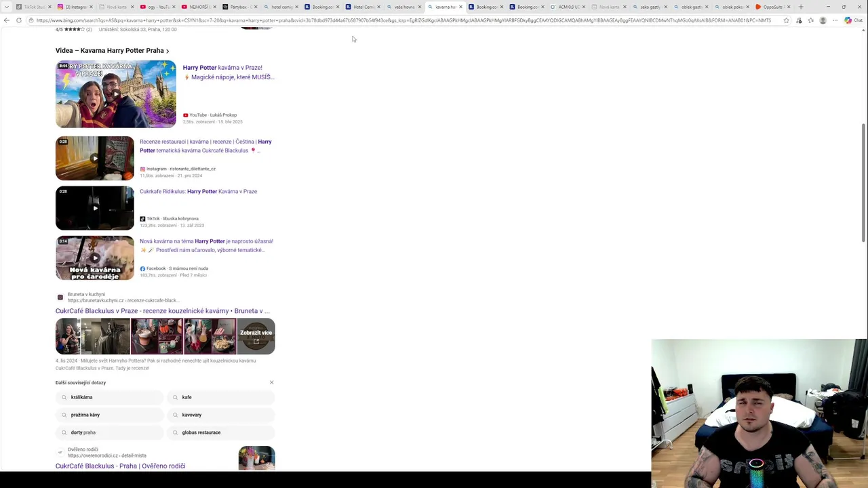Search the related query 'globus restaurace'
The image size is (868, 488).
tap(221, 432)
